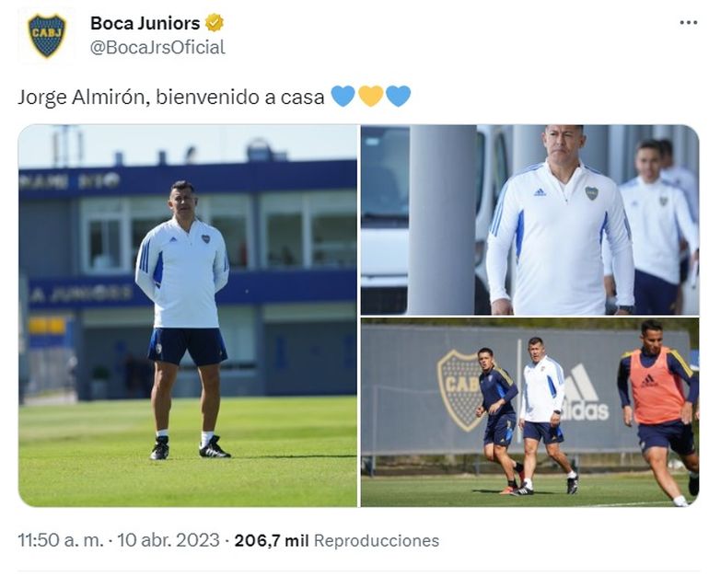Click the last blue heart emoji
Screen dimensions: 709x588
pos(399,96)
